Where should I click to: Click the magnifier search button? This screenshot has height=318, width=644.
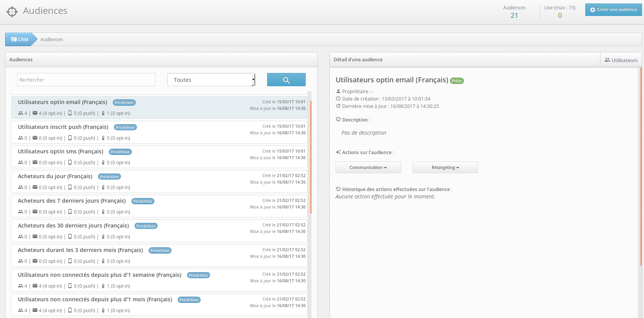tap(286, 80)
